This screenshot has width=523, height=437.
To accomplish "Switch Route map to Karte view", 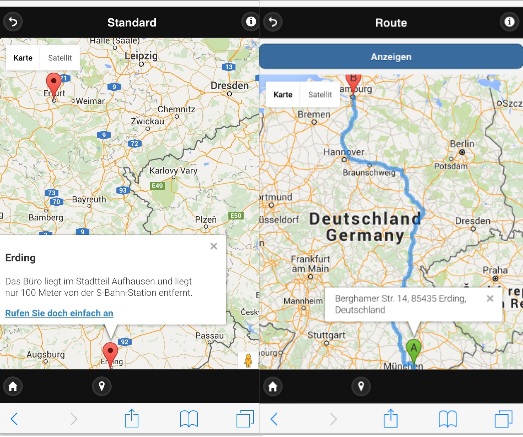I will tap(283, 94).
